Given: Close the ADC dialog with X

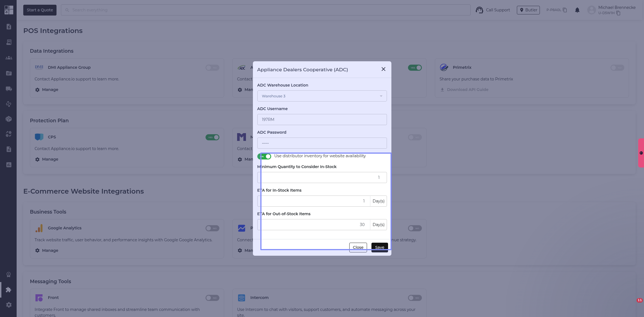Looking at the screenshot, I should 383,69.
